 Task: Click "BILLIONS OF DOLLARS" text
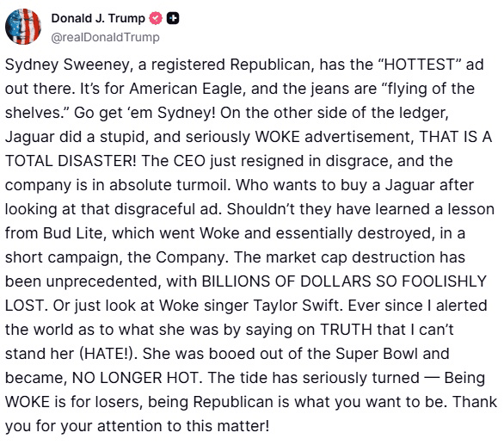(286, 281)
